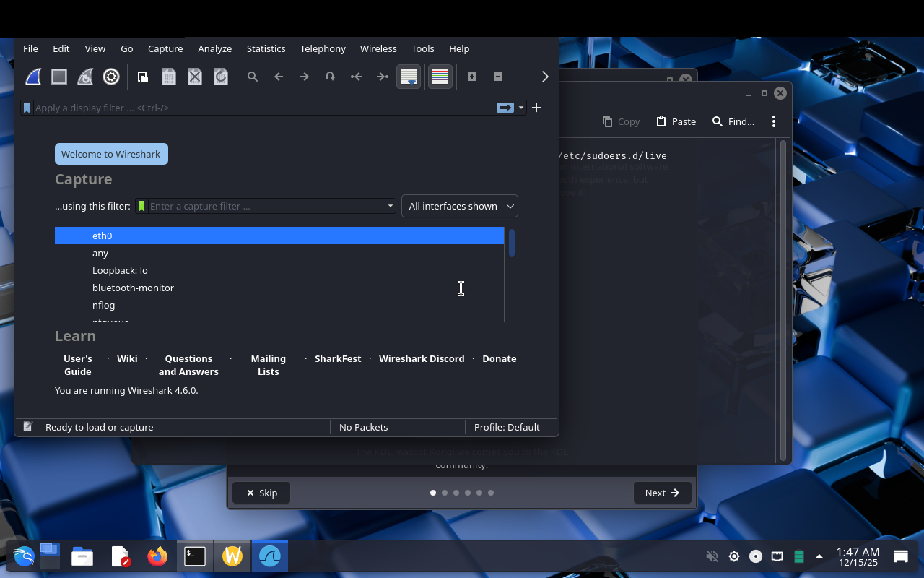The width and height of the screenshot is (924, 578).
Task: Open the User's Guide link
Action: (78, 365)
